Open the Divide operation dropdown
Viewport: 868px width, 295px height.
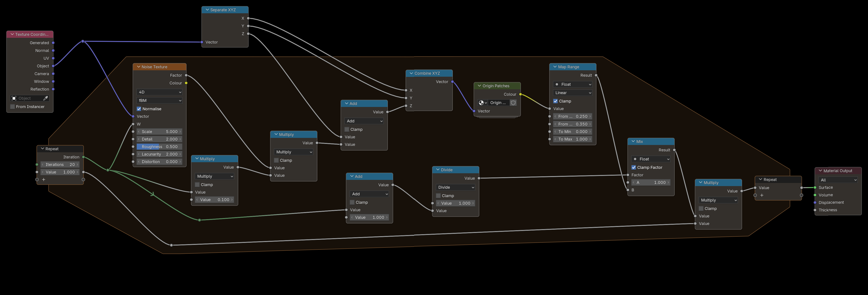pyautogui.click(x=456, y=187)
